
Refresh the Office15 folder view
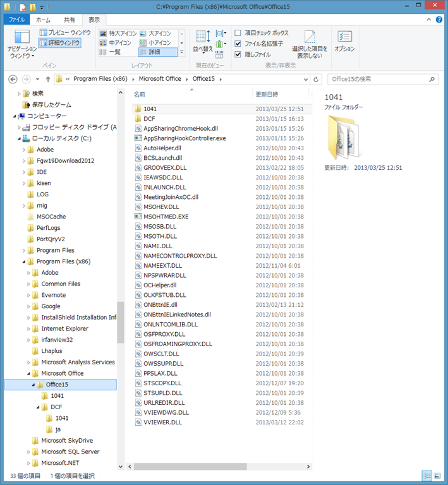(316, 80)
